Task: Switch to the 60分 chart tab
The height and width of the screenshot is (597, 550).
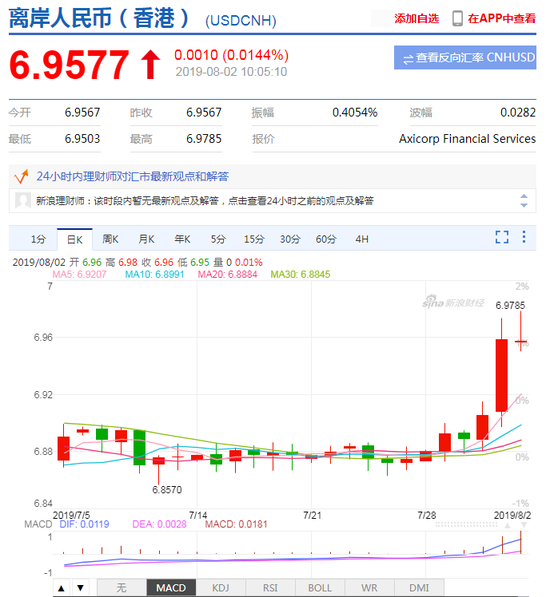Action: [326, 239]
